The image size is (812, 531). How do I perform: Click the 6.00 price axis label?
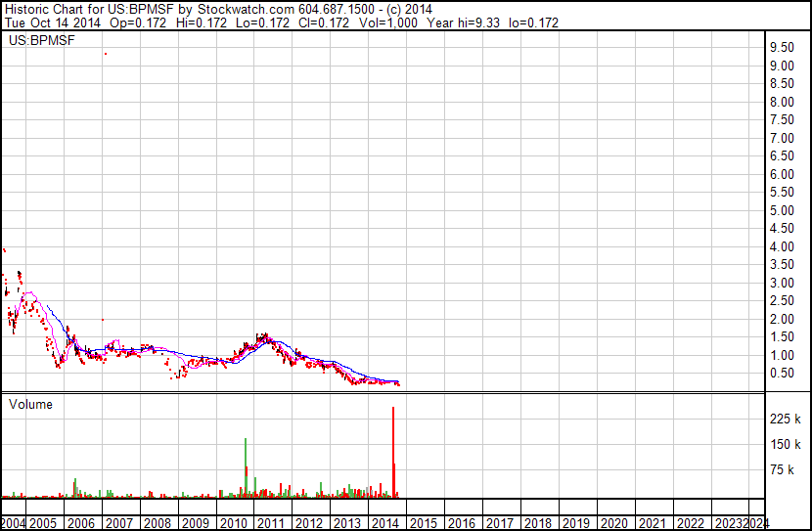782,174
